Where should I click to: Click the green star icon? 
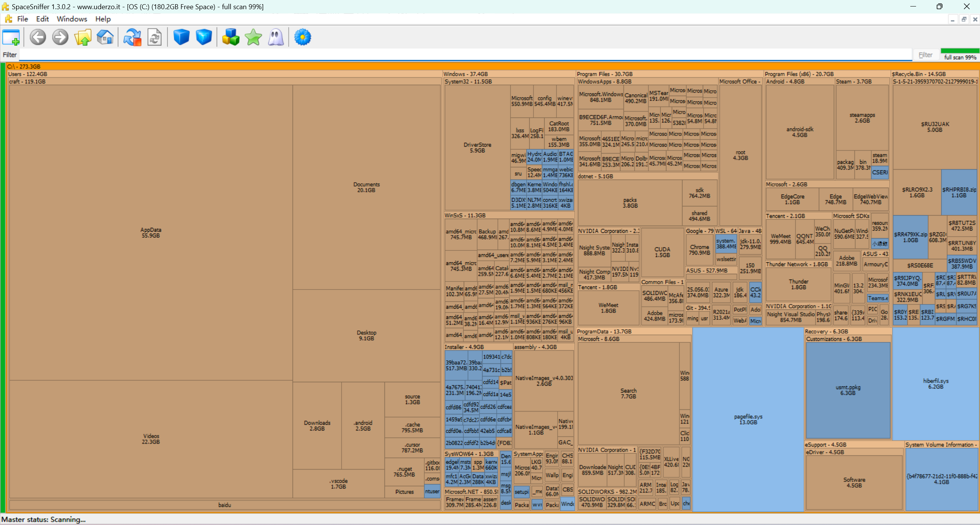tap(253, 37)
